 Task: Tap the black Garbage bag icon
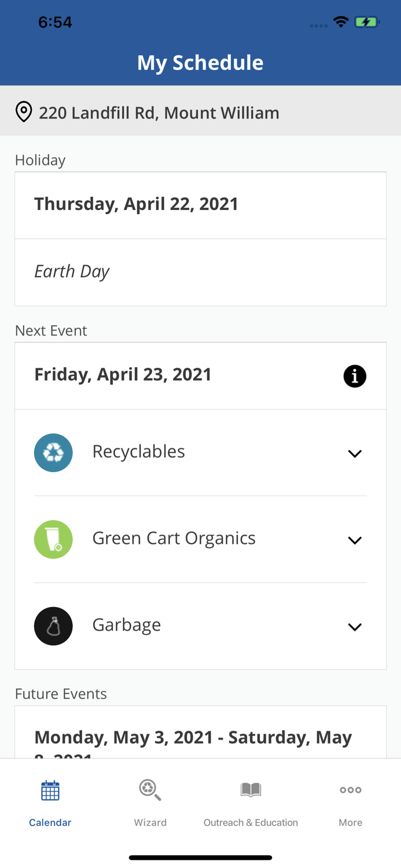click(x=53, y=626)
